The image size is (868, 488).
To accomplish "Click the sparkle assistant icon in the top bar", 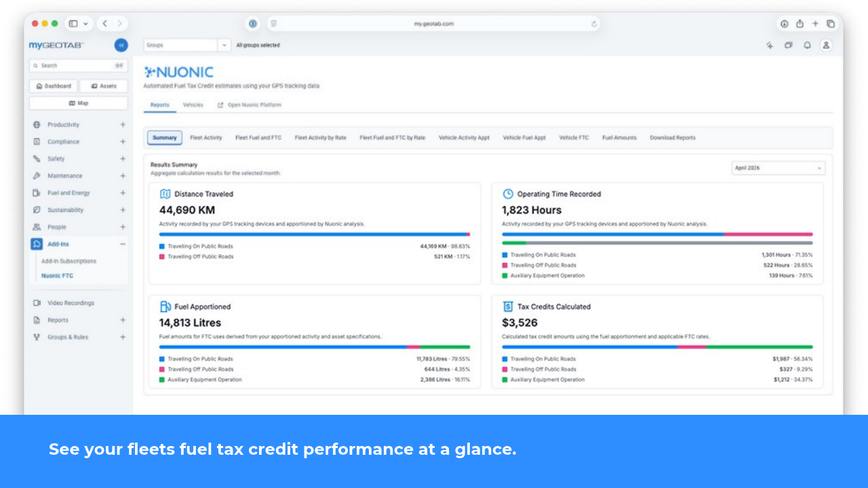I will 770,45.
